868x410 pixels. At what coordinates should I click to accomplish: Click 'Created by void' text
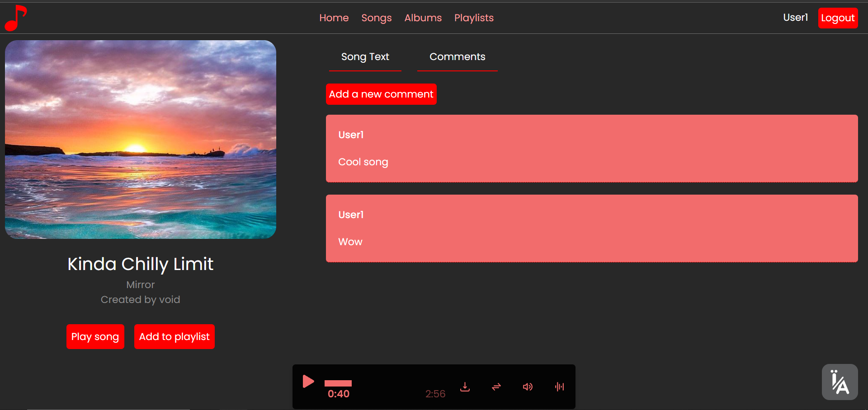140,300
